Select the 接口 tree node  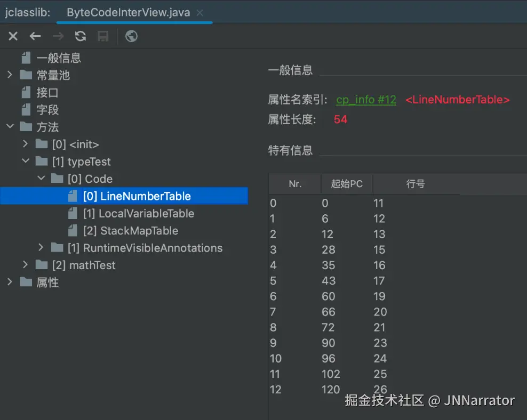click(47, 93)
